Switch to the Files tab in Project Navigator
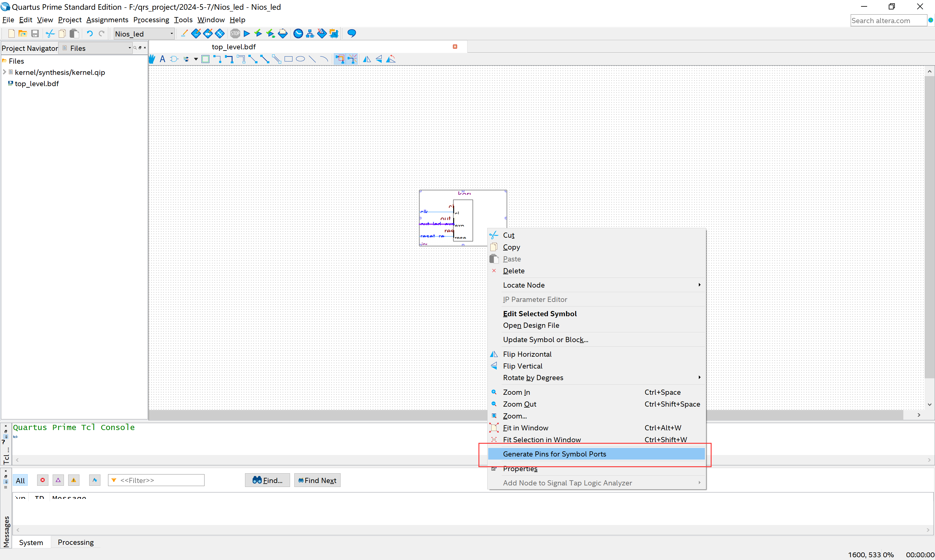The width and height of the screenshot is (935, 560). coord(78,47)
